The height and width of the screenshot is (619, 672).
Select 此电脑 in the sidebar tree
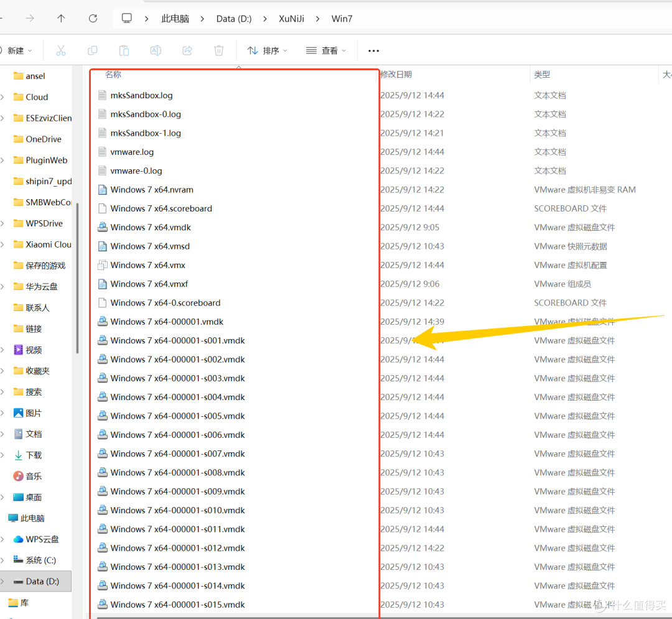[x=32, y=518]
